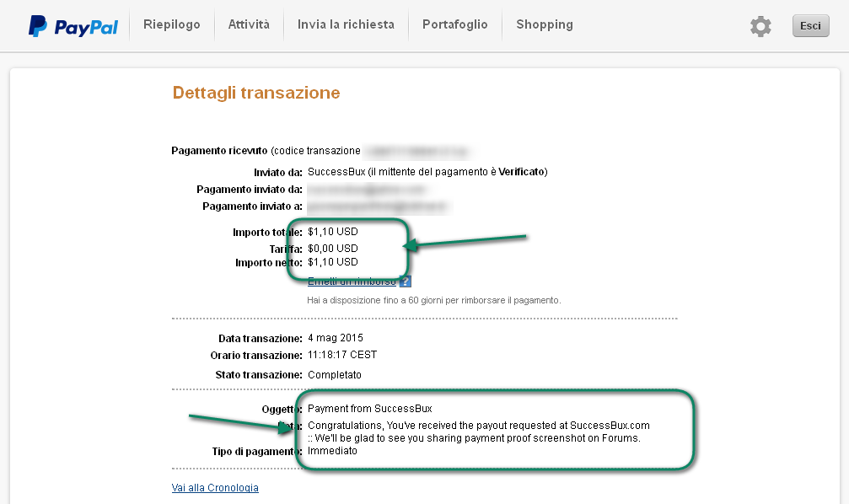849x504 pixels.
Task: Select the Congratulations note text line
Action: pos(479,426)
